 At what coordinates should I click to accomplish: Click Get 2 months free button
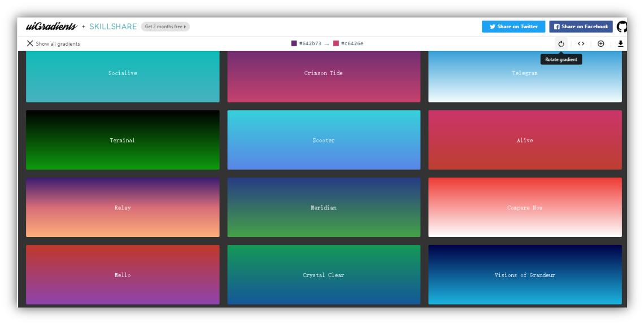[x=165, y=27]
